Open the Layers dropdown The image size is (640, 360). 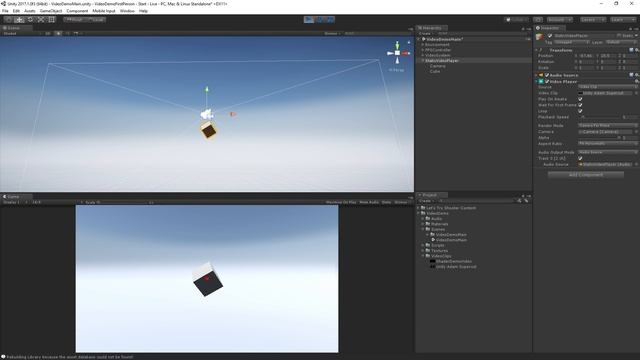click(x=592, y=20)
